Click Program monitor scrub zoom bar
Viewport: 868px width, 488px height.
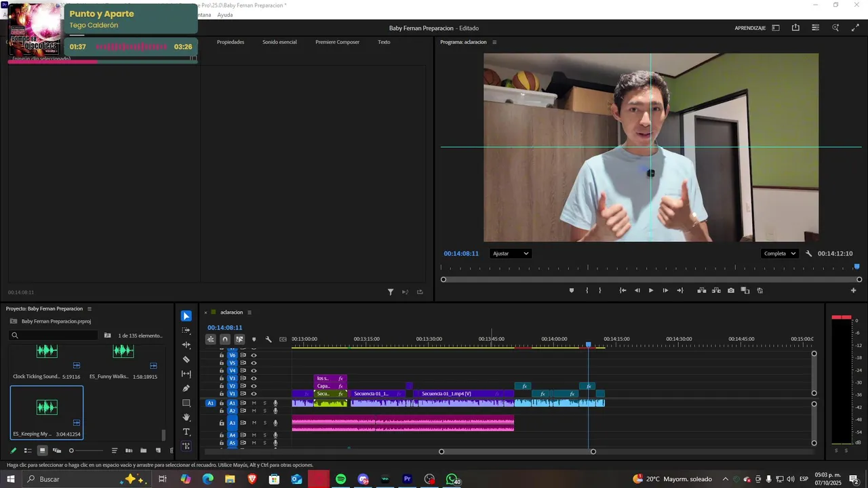651,279
